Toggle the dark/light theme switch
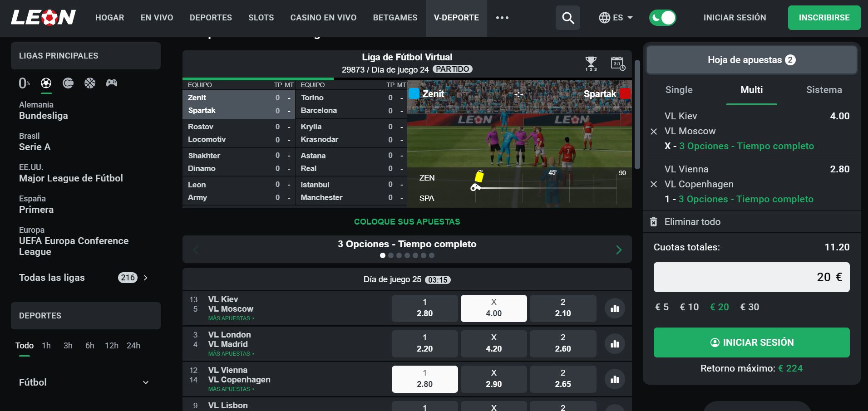868x411 pixels. coord(663,18)
